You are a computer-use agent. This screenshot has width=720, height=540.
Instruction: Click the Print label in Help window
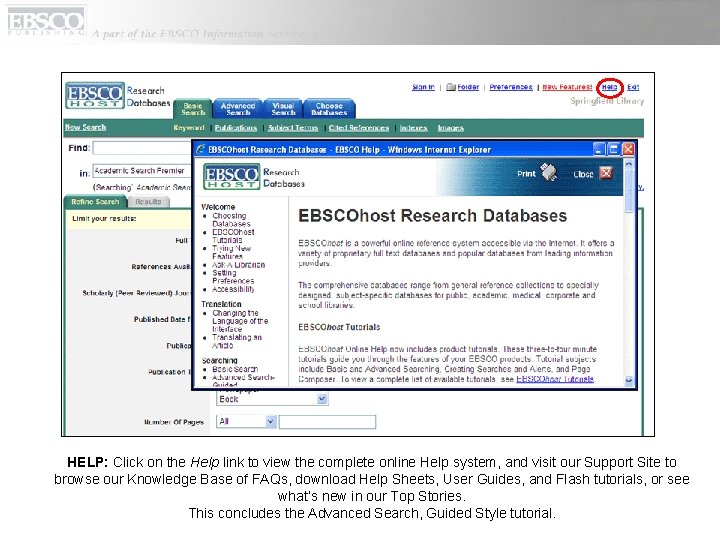[x=526, y=174]
